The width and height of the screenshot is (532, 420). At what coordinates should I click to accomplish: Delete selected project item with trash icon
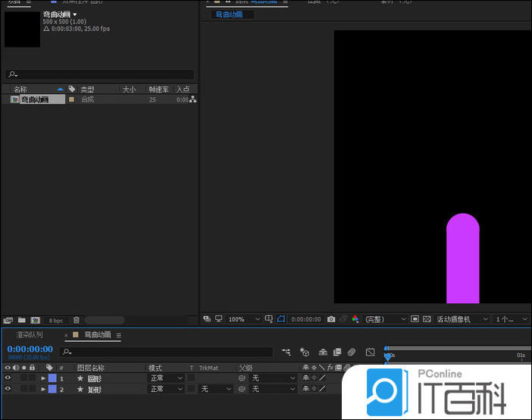pos(77,320)
